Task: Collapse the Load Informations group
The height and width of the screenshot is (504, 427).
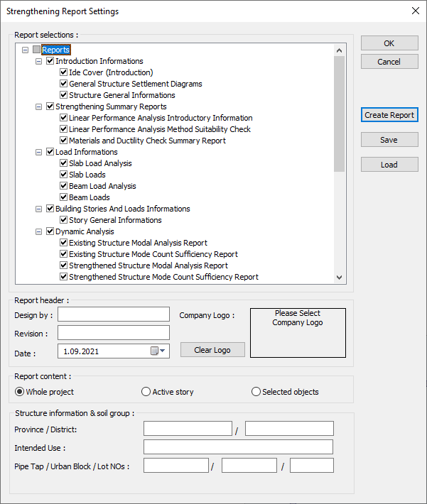Action: tap(39, 152)
